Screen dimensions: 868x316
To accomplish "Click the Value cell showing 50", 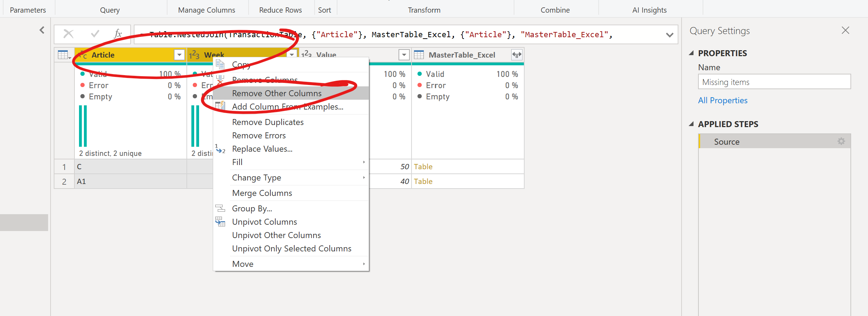I will [x=390, y=167].
